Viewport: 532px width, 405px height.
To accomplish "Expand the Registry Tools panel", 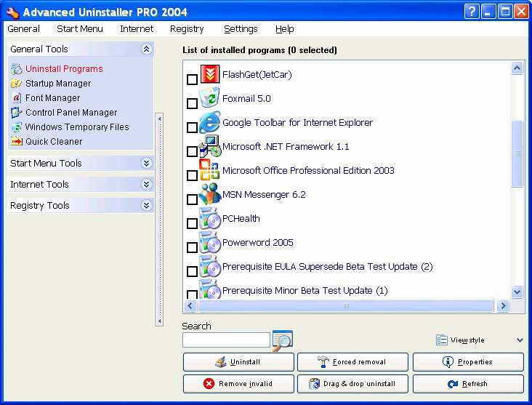I will tap(146, 206).
